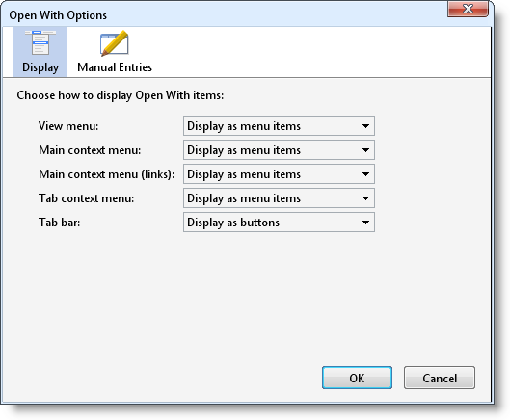Open the Tab context menu dropdown arrow
The height and width of the screenshot is (420, 510).
pyautogui.click(x=365, y=198)
